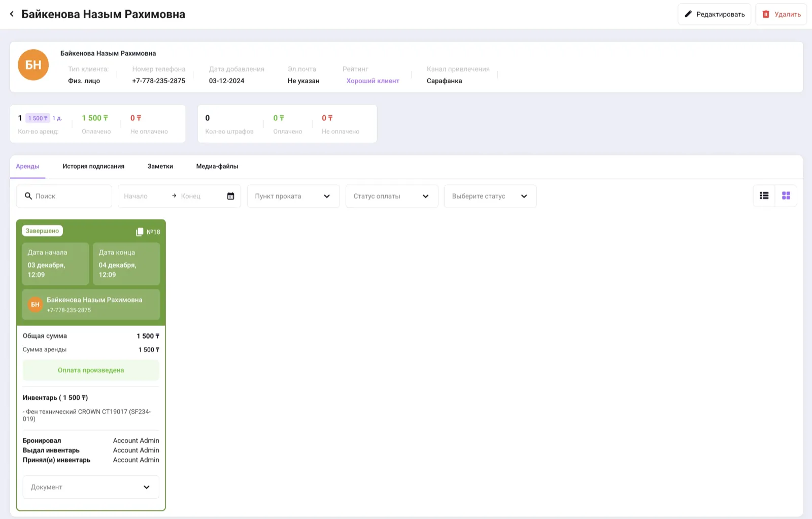The image size is (812, 519).
Task: Click the Общая сумма 1 500 ₸ value
Action: 148,336
